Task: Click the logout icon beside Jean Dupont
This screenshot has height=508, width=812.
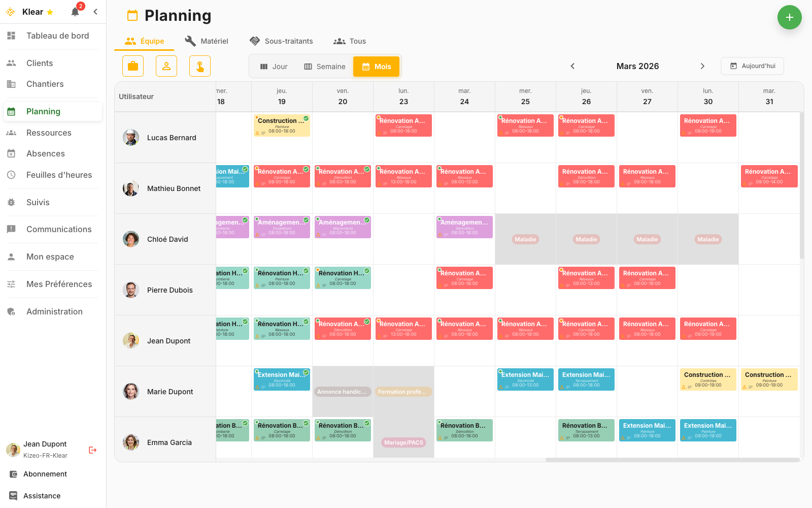Action: (x=93, y=450)
